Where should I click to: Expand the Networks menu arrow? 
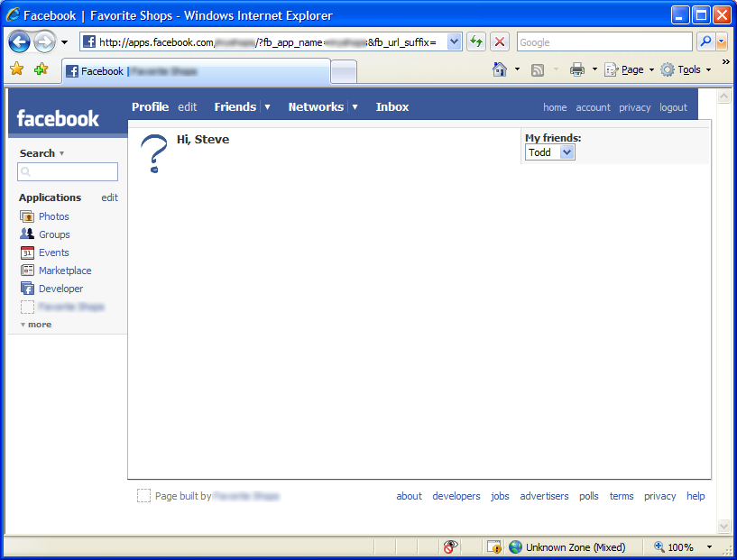click(355, 107)
